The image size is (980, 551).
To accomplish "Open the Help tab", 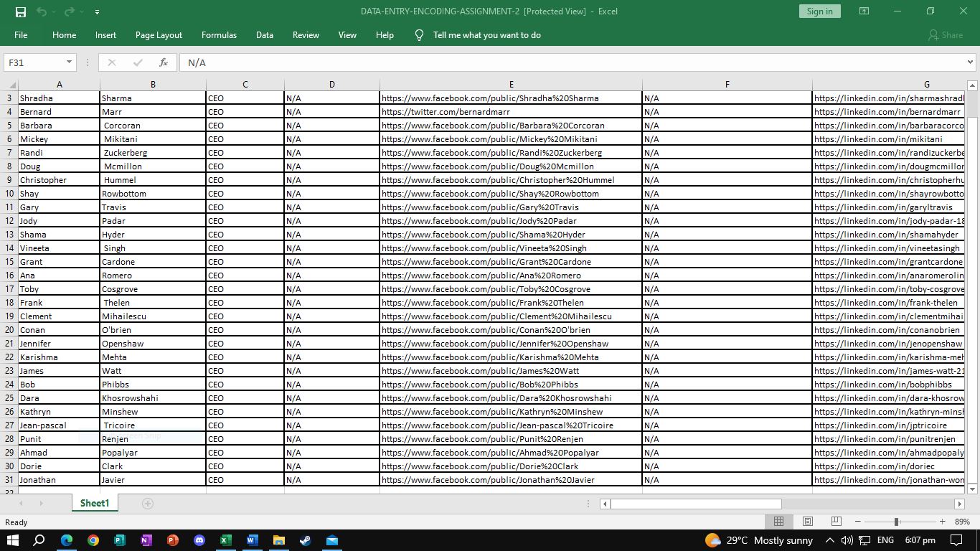I will tap(385, 35).
